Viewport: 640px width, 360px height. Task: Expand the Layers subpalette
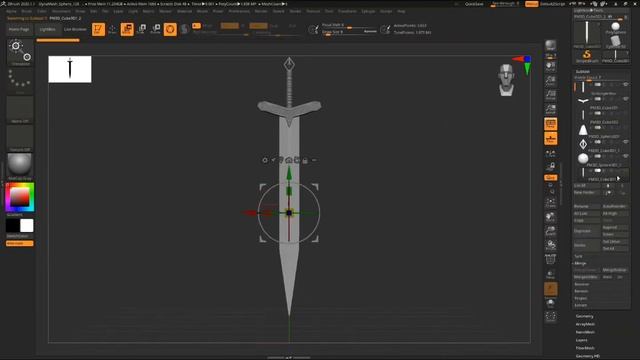pyautogui.click(x=582, y=340)
